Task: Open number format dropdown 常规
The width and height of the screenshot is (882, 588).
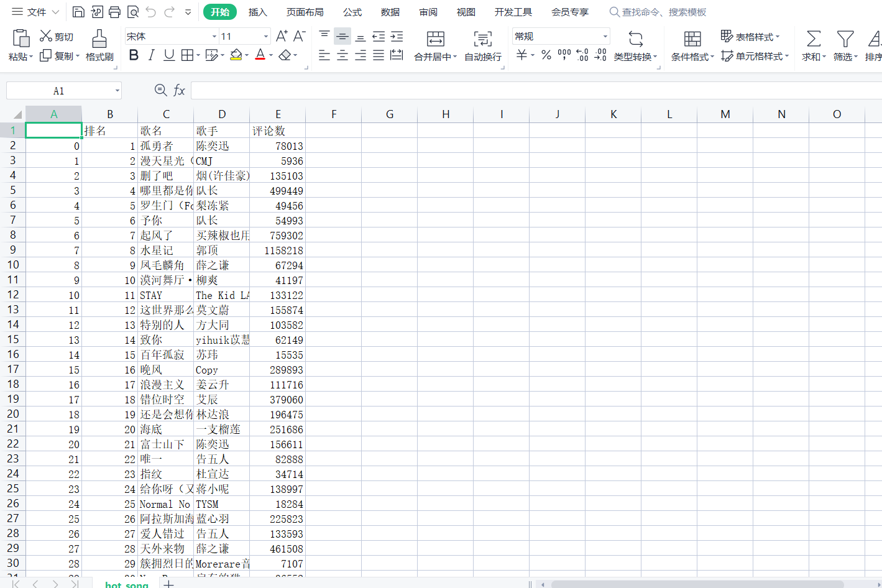Action: (605, 36)
